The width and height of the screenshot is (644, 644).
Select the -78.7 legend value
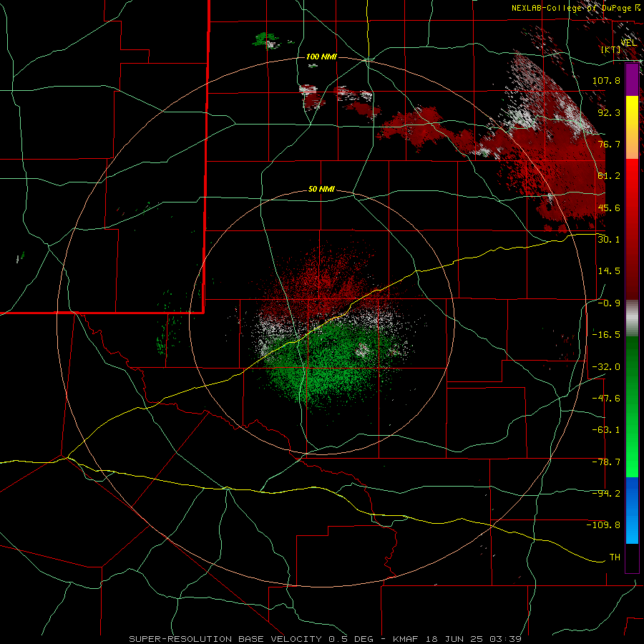tap(606, 462)
